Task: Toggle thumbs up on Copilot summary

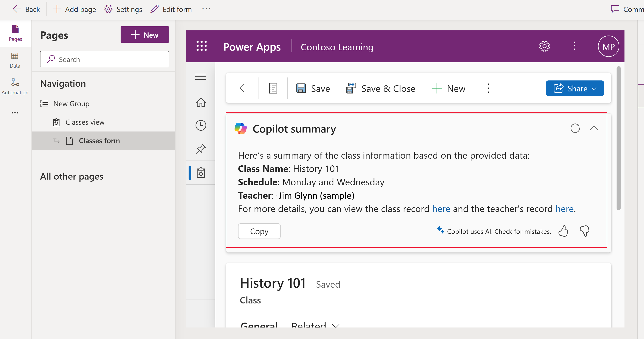Action: point(563,231)
